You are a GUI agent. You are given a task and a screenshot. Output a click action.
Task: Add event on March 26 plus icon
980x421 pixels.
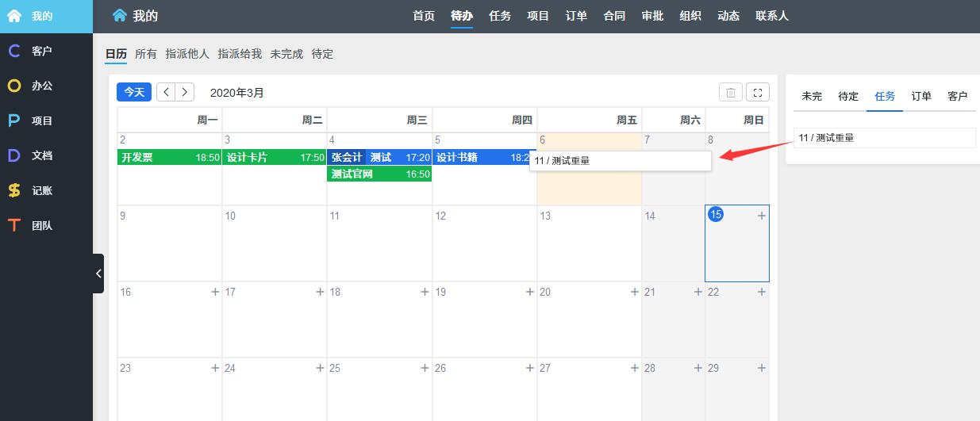[529, 368]
